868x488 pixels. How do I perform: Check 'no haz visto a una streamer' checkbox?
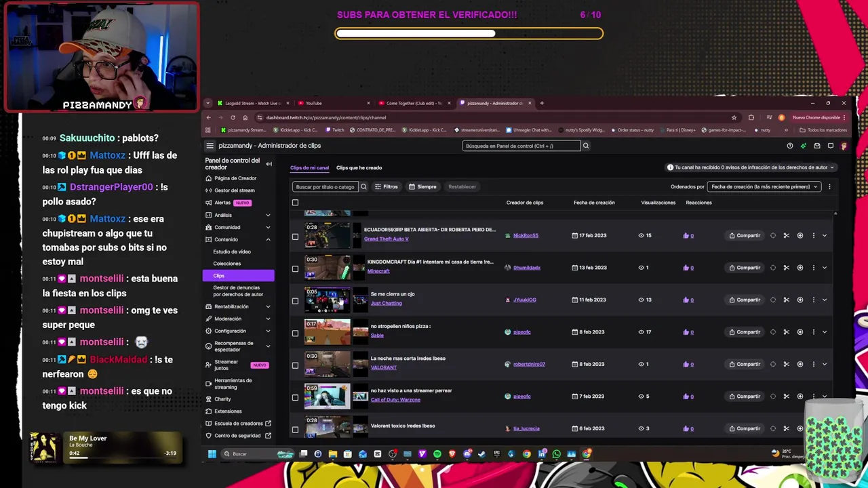point(295,397)
